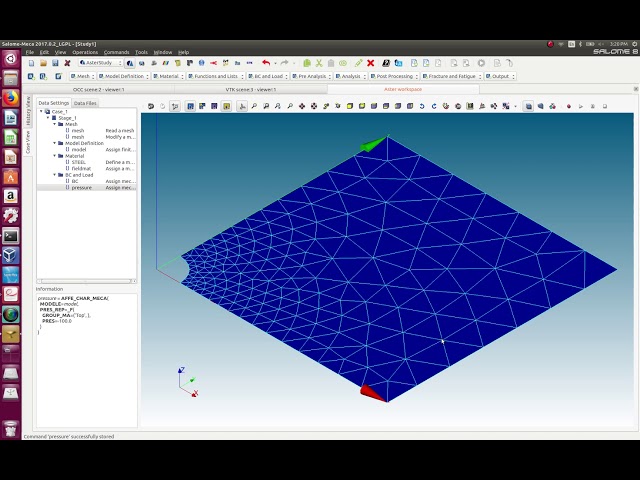The height and width of the screenshot is (480, 640).
Task: Open the Operations menu
Action: point(85,52)
